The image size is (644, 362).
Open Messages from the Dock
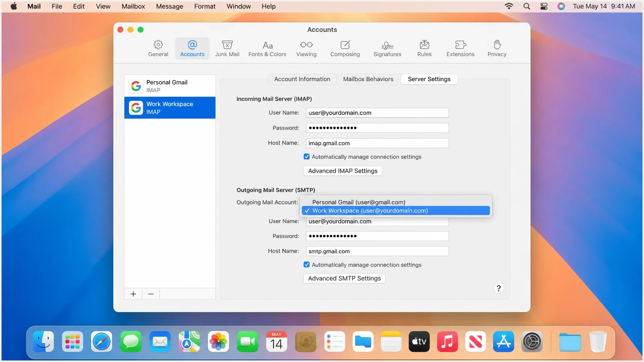click(131, 342)
